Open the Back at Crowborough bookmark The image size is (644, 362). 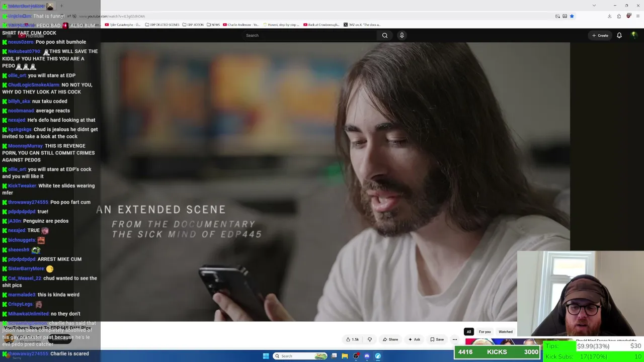point(321,25)
